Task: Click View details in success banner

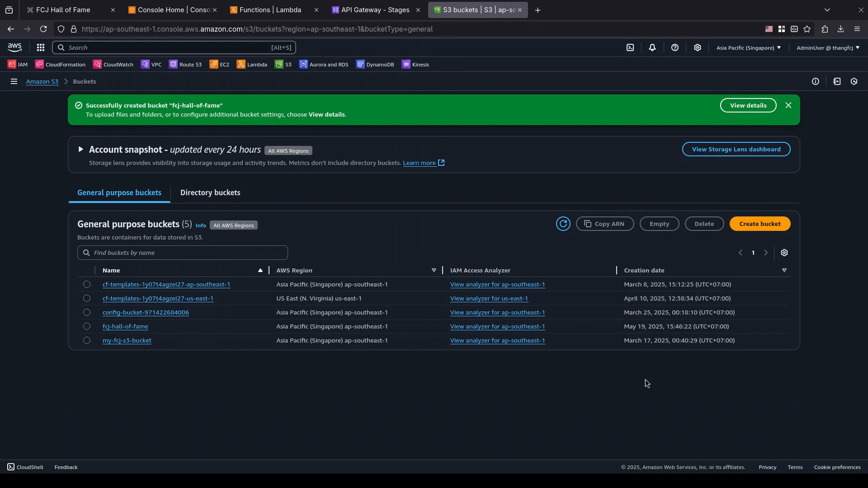Action: coord(748,105)
